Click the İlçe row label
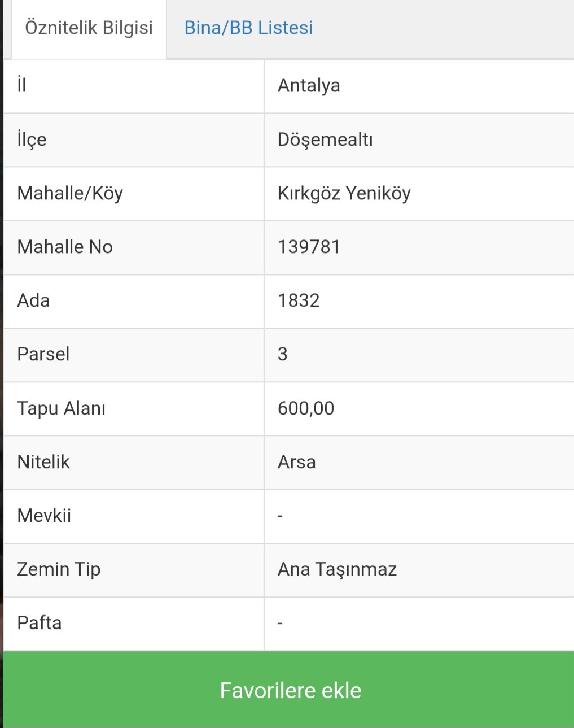 [x=32, y=140]
